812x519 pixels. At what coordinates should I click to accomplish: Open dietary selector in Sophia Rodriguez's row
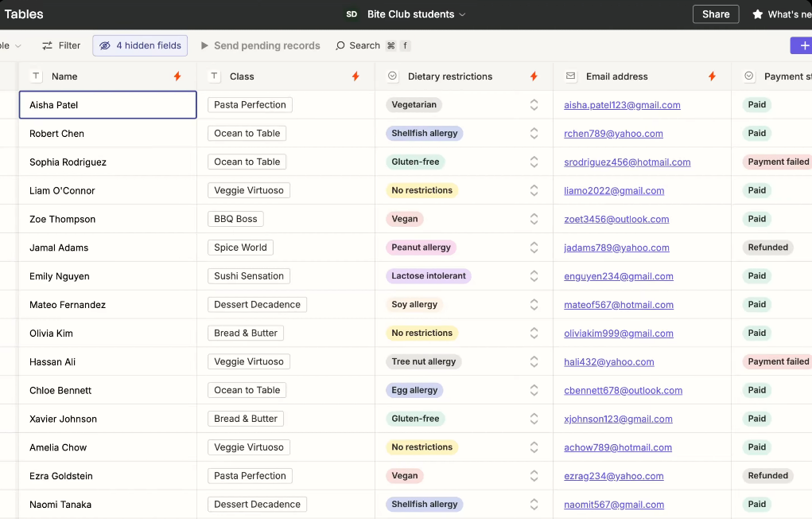click(534, 162)
